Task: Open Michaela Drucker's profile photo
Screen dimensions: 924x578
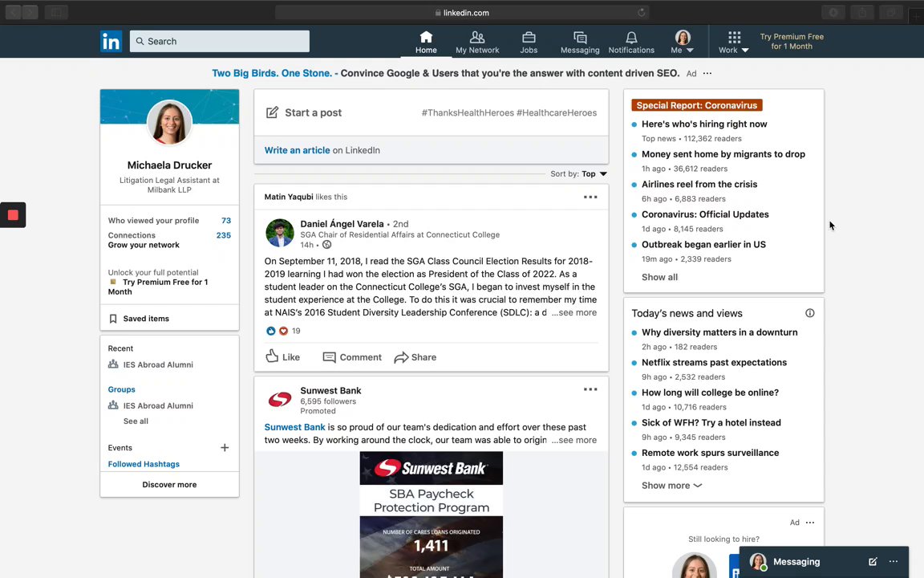Action: coord(169,123)
